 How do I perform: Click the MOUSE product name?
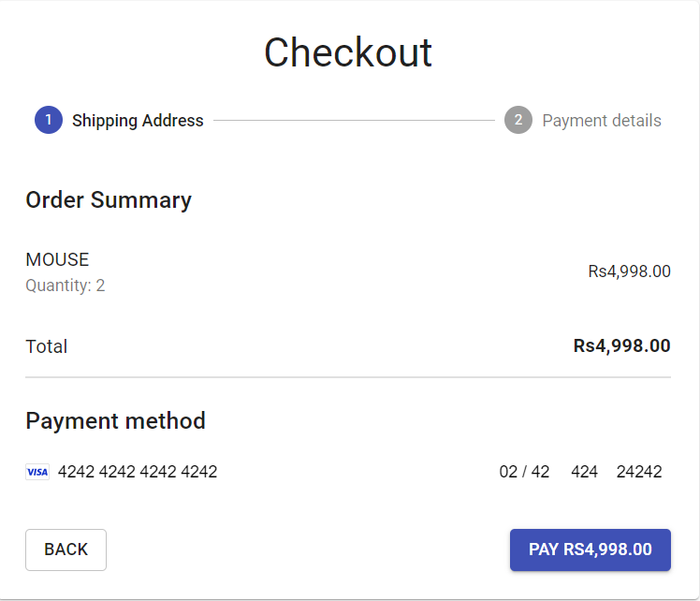click(57, 260)
